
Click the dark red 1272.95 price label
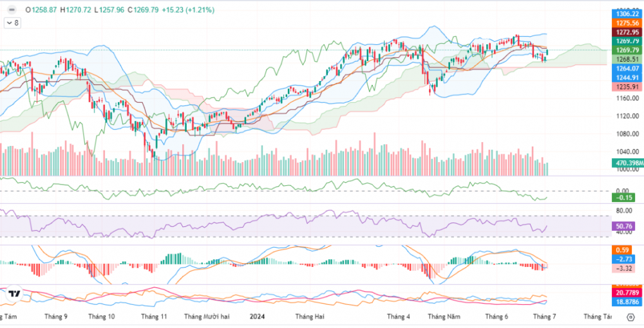pos(627,32)
